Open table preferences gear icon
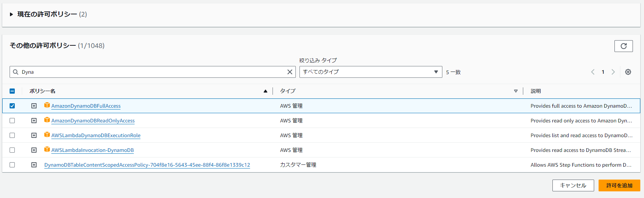644x198 pixels. pos(628,72)
